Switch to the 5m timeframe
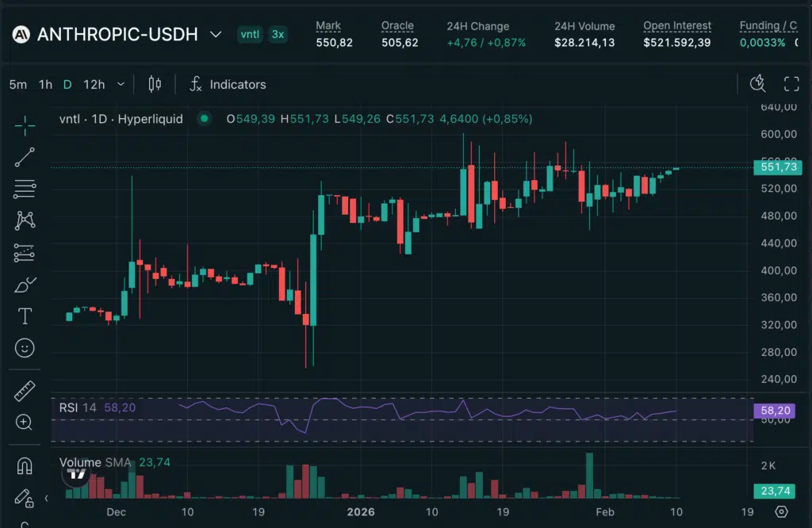This screenshot has width=812, height=528. point(17,84)
